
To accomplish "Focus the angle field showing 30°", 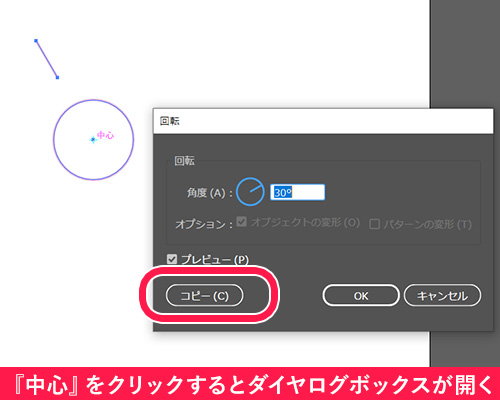I will click(x=297, y=192).
